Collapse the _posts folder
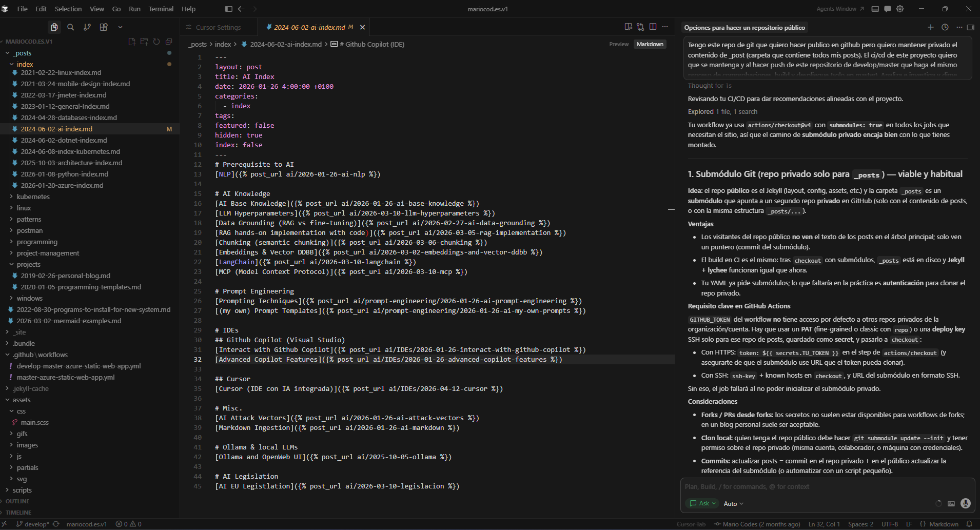This screenshot has width=980, height=530. [x=89, y=53]
